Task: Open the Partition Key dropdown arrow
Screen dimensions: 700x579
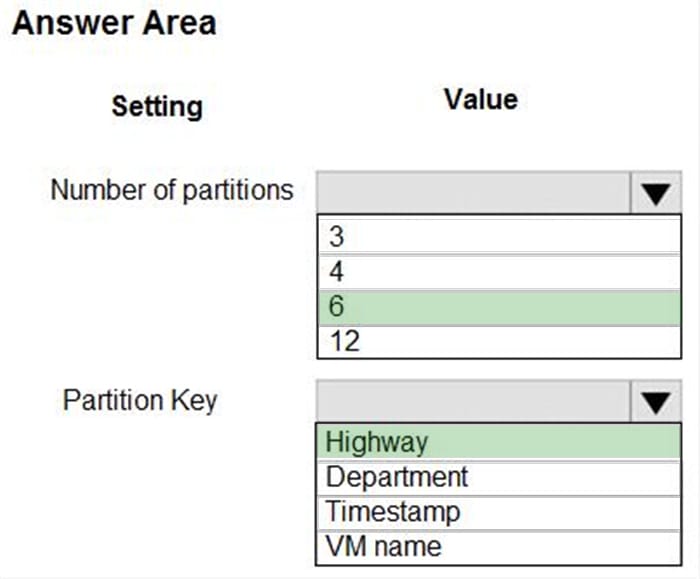Action: 655,401
